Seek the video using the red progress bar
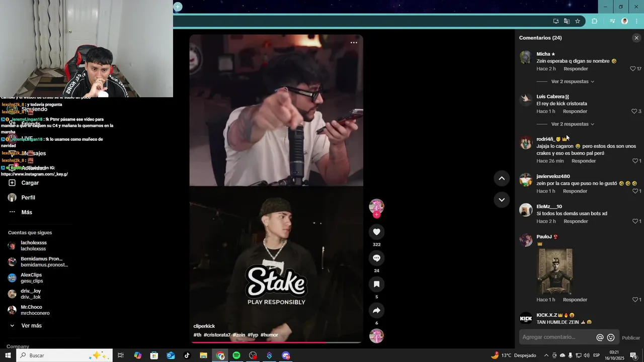 pos(276,342)
